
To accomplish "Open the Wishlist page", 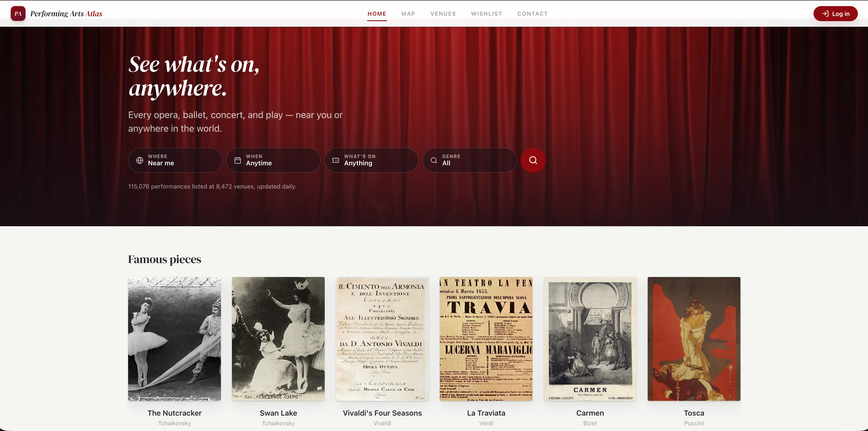I will tap(486, 14).
